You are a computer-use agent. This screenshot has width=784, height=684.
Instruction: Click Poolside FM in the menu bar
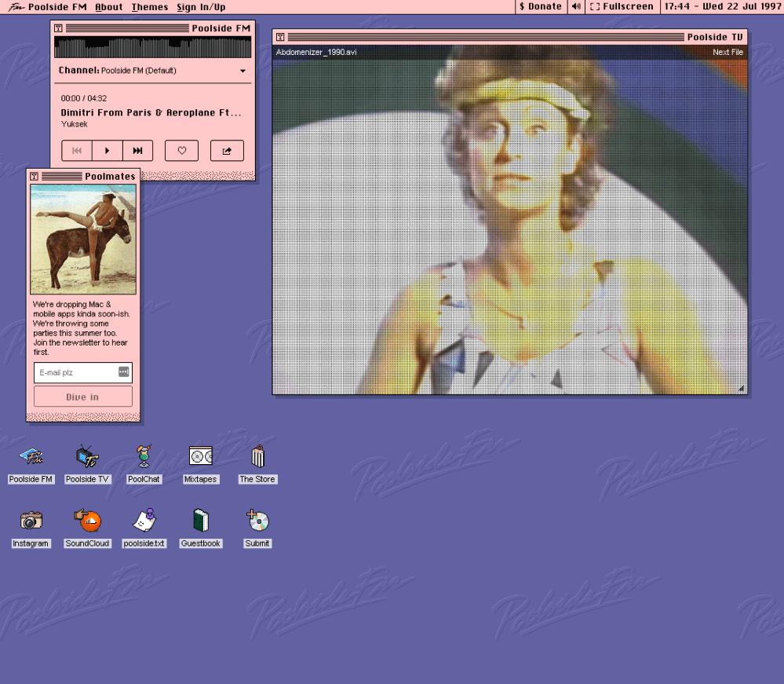(57, 7)
